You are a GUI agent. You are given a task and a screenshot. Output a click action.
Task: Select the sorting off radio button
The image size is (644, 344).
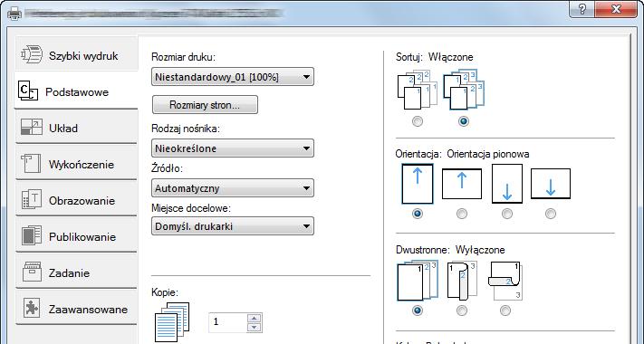[x=418, y=121]
